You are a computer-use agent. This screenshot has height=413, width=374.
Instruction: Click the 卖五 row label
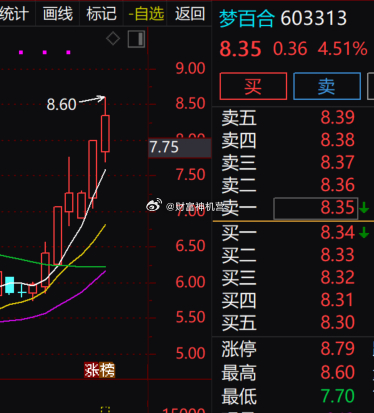pyautogui.click(x=239, y=118)
